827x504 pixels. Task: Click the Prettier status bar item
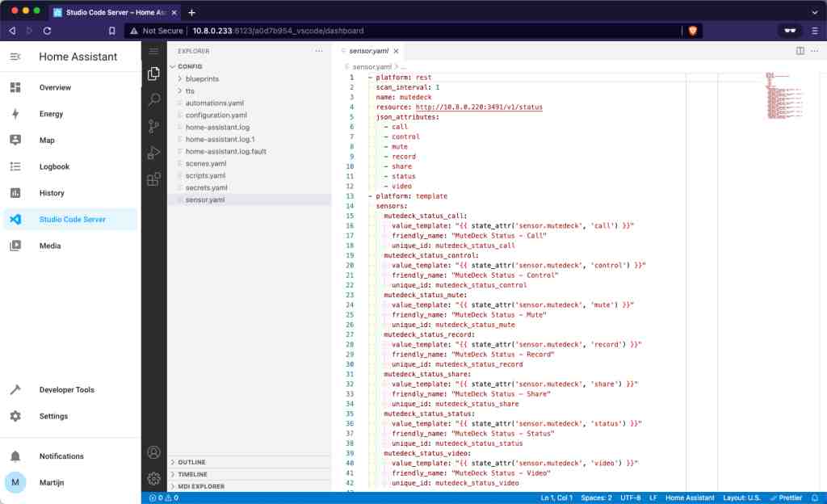click(787, 498)
